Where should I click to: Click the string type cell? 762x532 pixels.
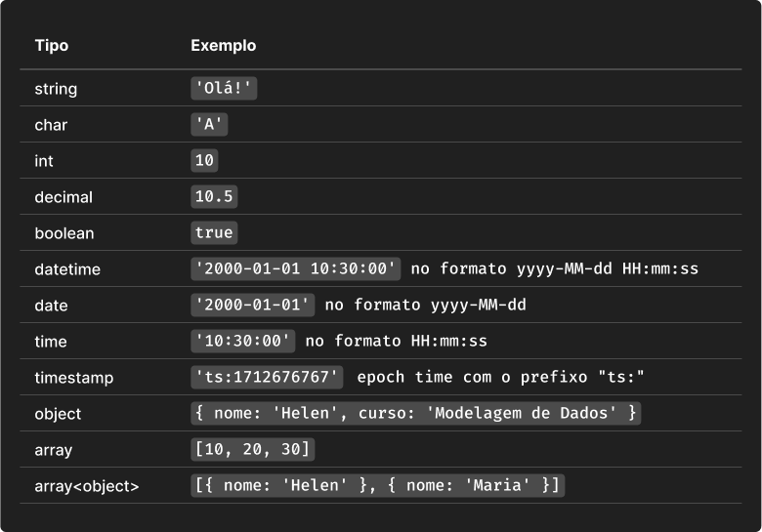pos(56,89)
